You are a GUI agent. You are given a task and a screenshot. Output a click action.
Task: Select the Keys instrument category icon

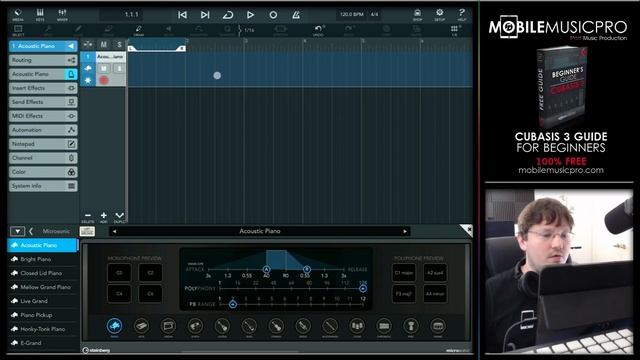tap(141, 327)
